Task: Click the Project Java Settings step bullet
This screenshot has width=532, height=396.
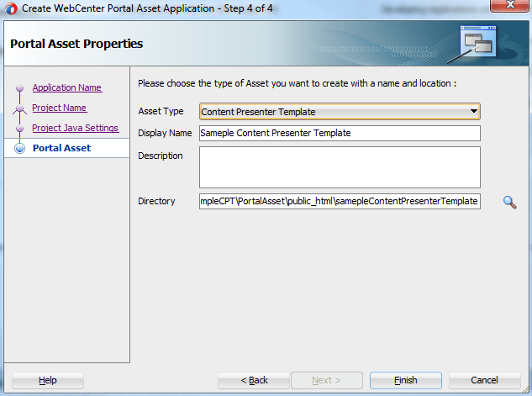Action: tap(19, 129)
